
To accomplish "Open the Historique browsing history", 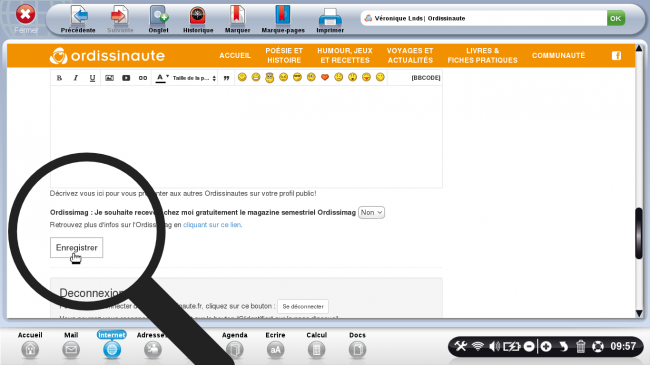I will coord(198,19).
